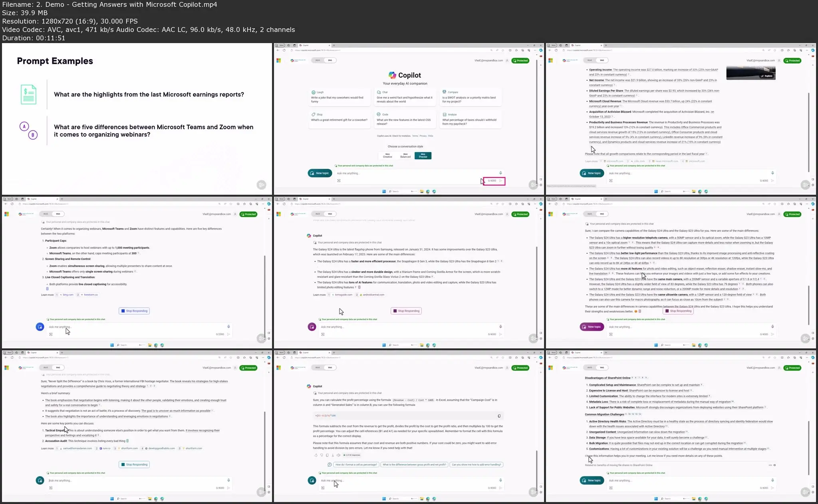Click thumbs-up icon under the Excel formula answer
Image resolution: width=818 pixels, height=504 pixels.
[316, 455]
